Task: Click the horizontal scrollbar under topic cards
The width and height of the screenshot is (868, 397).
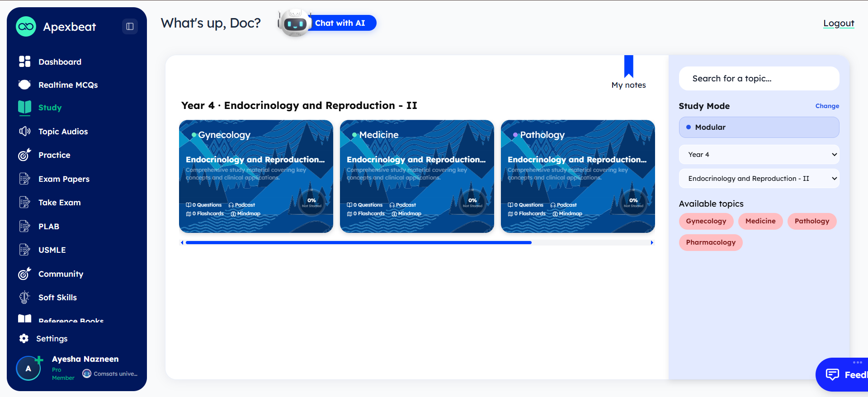Action: (x=359, y=243)
